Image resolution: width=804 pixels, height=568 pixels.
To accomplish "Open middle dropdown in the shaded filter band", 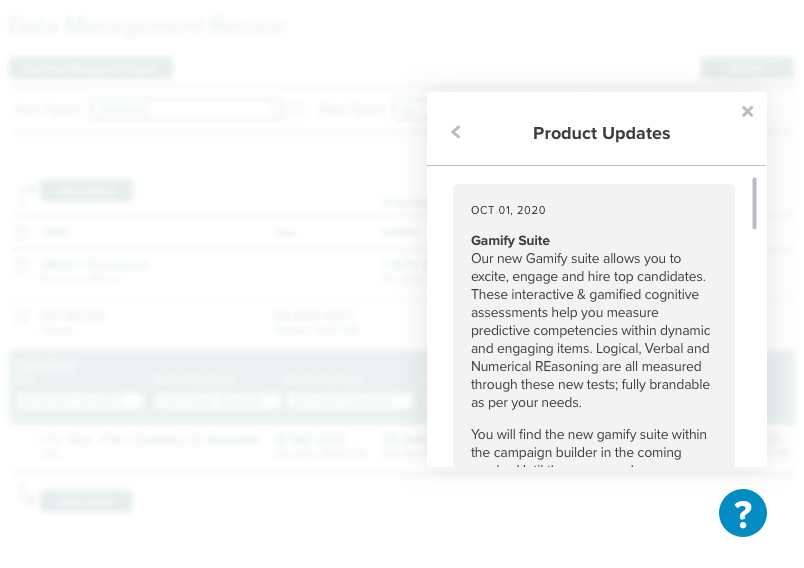I will (x=217, y=400).
